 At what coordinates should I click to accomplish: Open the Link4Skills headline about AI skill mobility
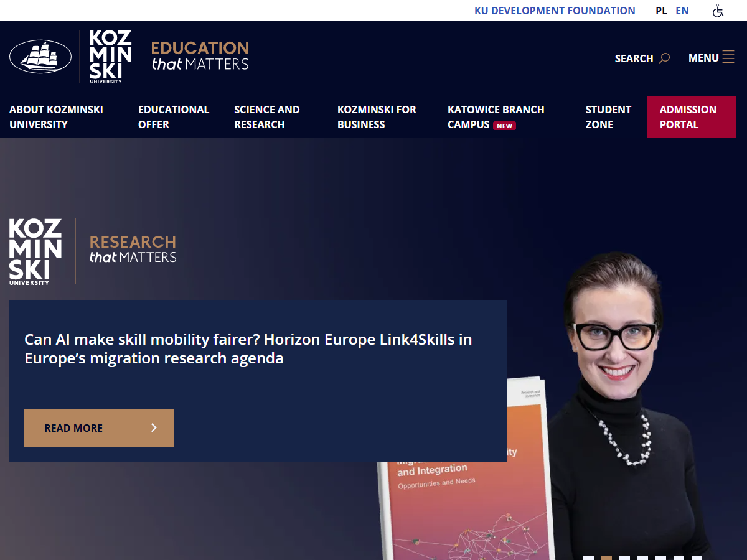click(x=248, y=349)
